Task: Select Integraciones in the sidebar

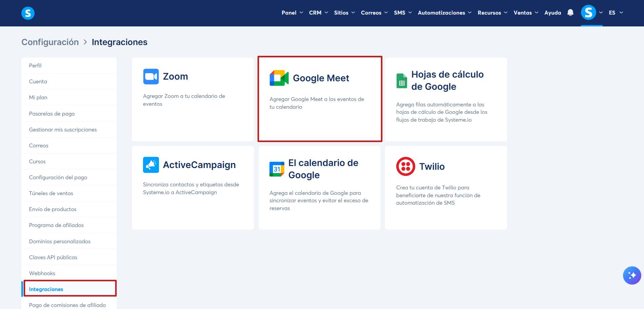Action: (69, 289)
